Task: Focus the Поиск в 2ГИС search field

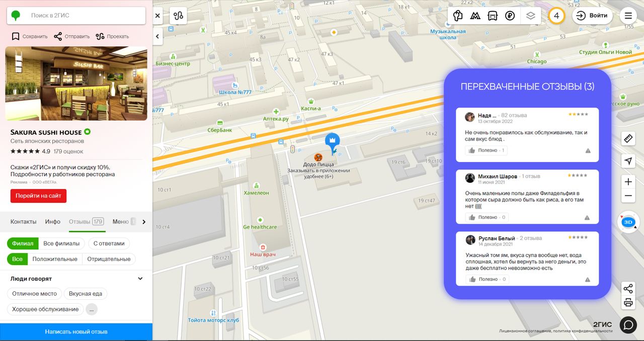Action: (76, 16)
